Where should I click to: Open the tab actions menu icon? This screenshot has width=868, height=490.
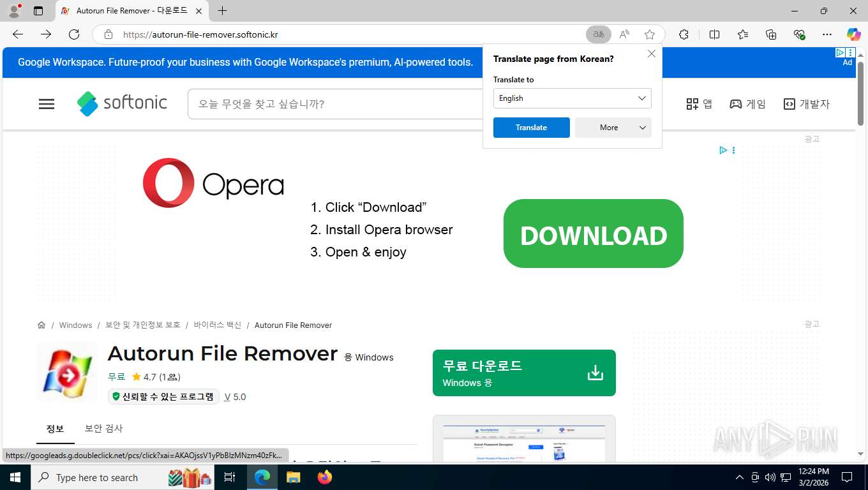38,11
